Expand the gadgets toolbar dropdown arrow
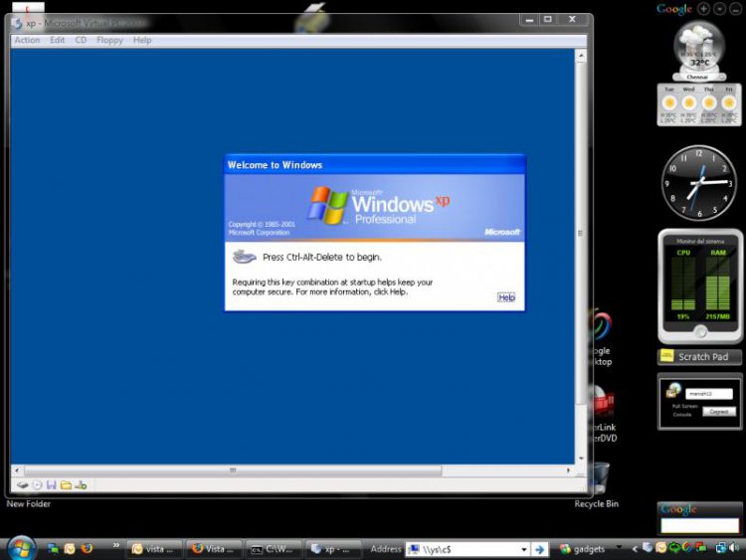Viewport: 746px width, 560px height. point(619,546)
